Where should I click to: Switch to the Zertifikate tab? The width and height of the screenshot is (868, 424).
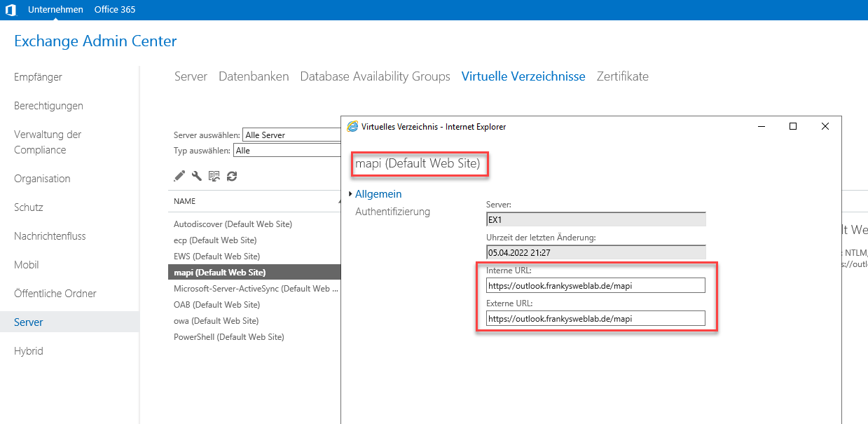tap(622, 76)
